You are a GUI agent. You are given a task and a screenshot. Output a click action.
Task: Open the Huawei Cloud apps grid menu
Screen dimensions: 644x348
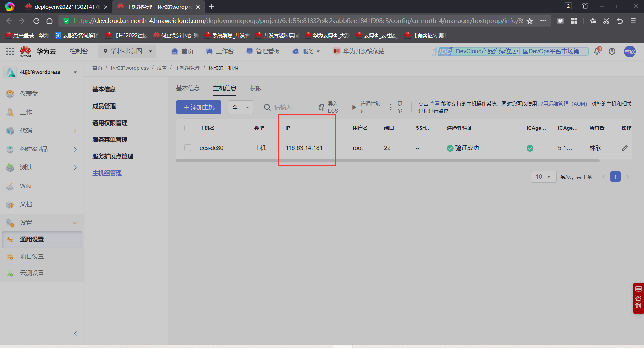coord(10,51)
